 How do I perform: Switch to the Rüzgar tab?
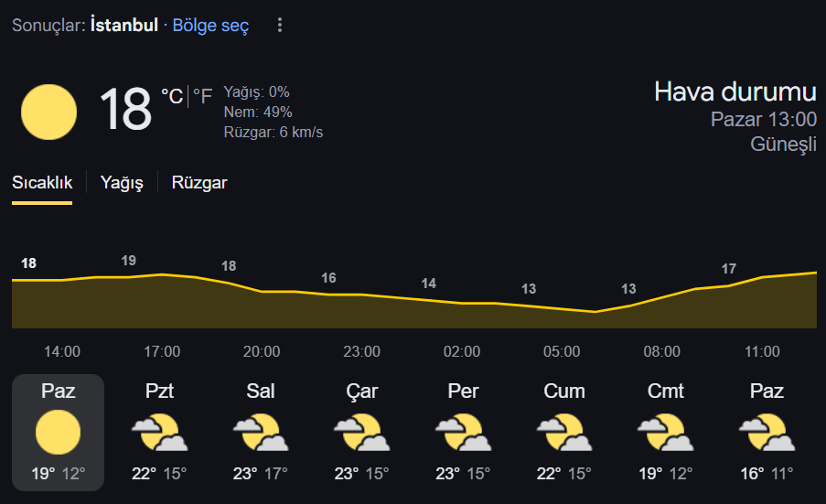coord(199,183)
